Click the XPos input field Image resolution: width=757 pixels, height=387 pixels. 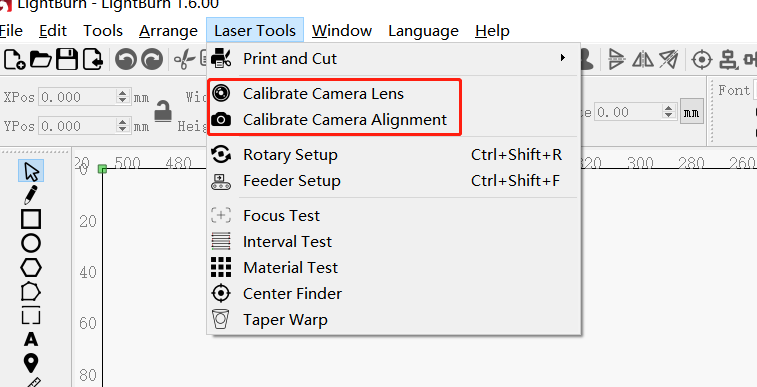click(x=84, y=97)
